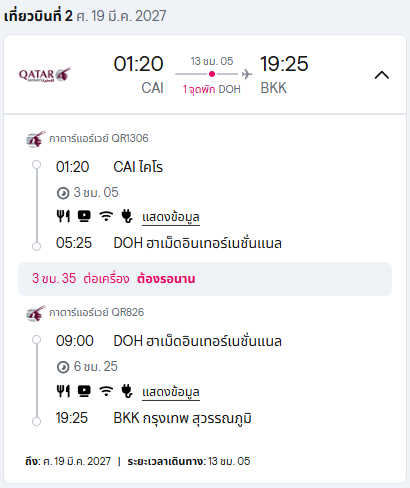410x488 pixels.
Task: Click the entertainment screen icon for QR1306
Action: (x=84, y=216)
